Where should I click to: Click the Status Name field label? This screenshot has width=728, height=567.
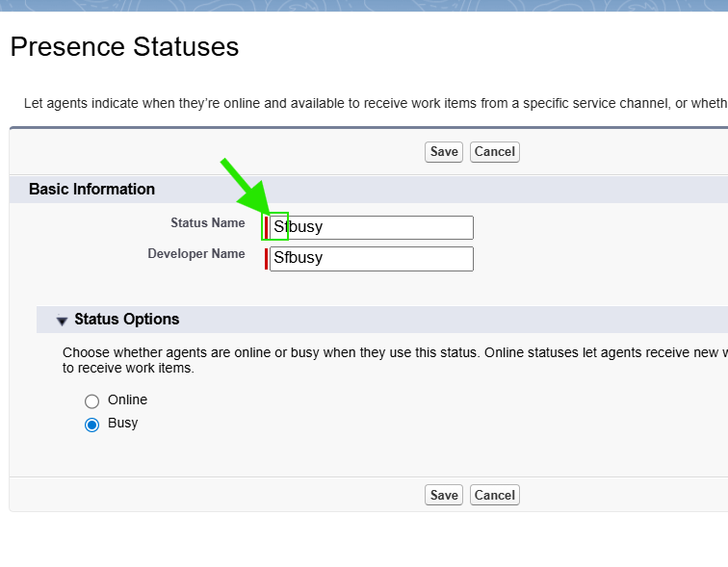pyautogui.click(x=208, y=222)
